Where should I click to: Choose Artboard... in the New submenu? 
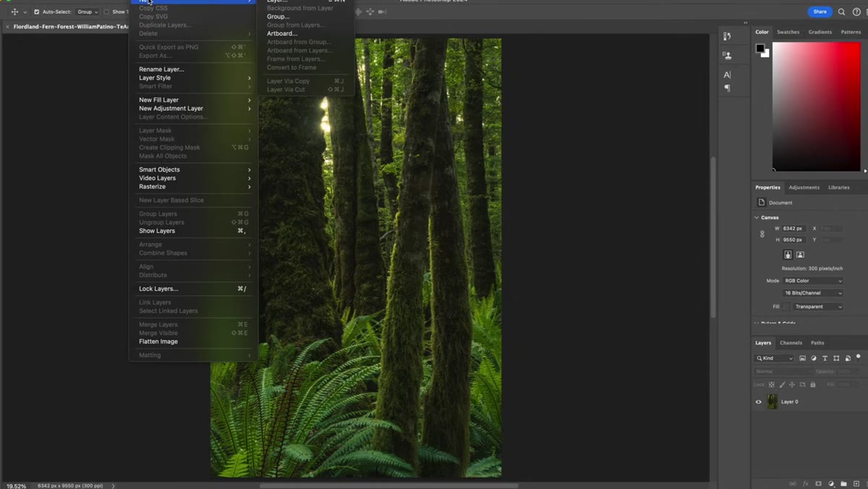coord(306,33)
